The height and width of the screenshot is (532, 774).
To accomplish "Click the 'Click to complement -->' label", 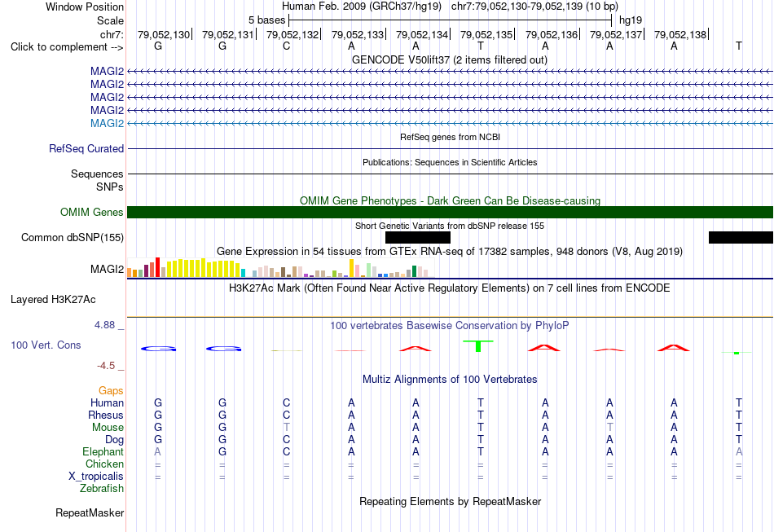I will point(67,47).
